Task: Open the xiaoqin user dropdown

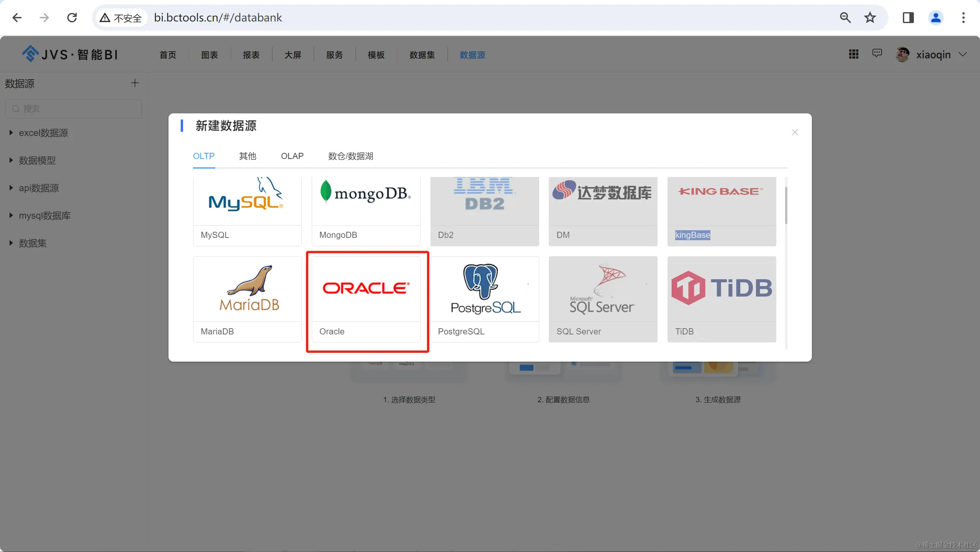Action: click(x=933, y=55)
